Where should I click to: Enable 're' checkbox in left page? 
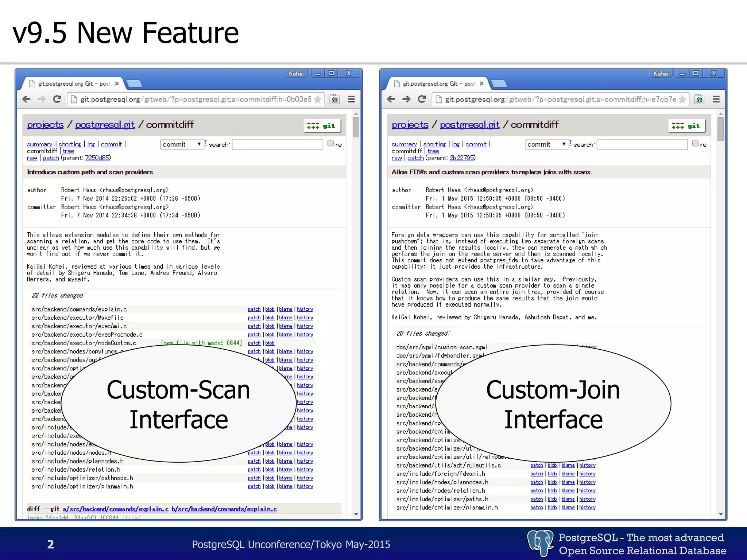coord(330,144)
